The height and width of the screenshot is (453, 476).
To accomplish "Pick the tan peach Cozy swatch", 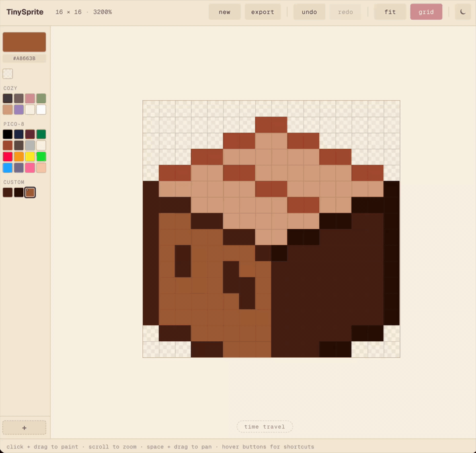I will [7, 110].
